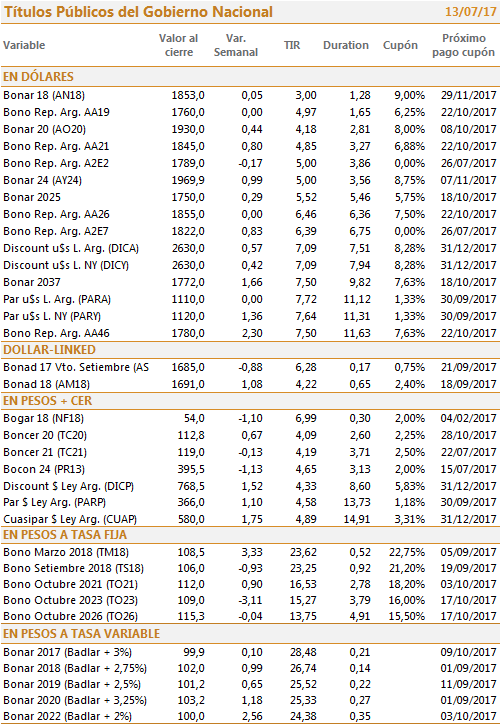
Task: Click the EN DÓLARES section heading
Action: tap(38, 77)
